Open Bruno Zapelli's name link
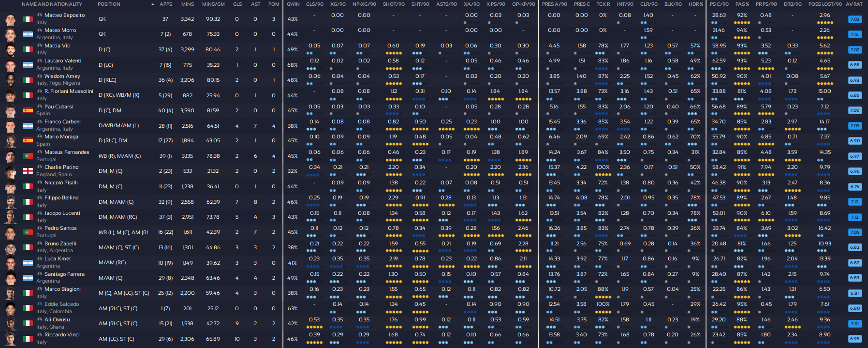 click(60, 244)
